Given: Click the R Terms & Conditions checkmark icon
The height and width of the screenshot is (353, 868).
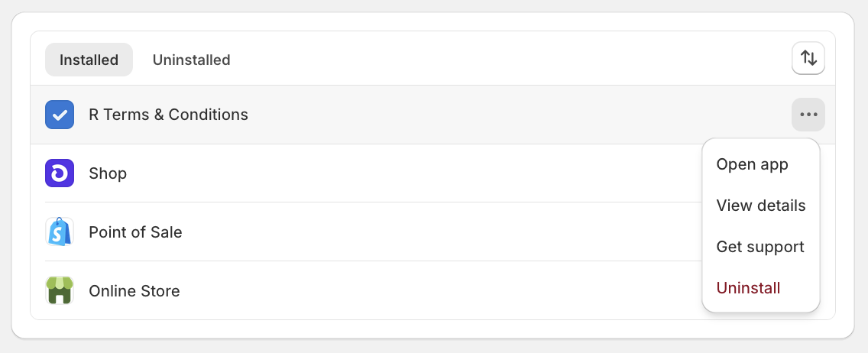Looking at the screenshot, I should [x=60, y=115].
